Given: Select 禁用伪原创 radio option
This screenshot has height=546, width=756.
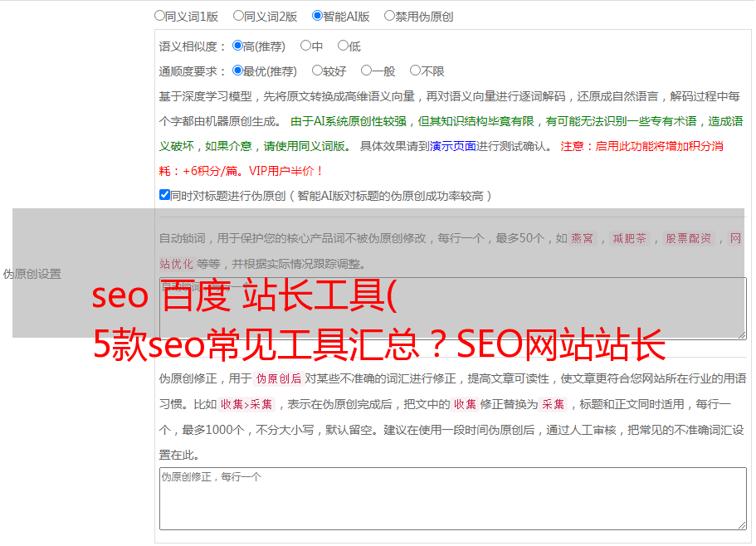Looking at the screenshot, I should click(389, 16).
